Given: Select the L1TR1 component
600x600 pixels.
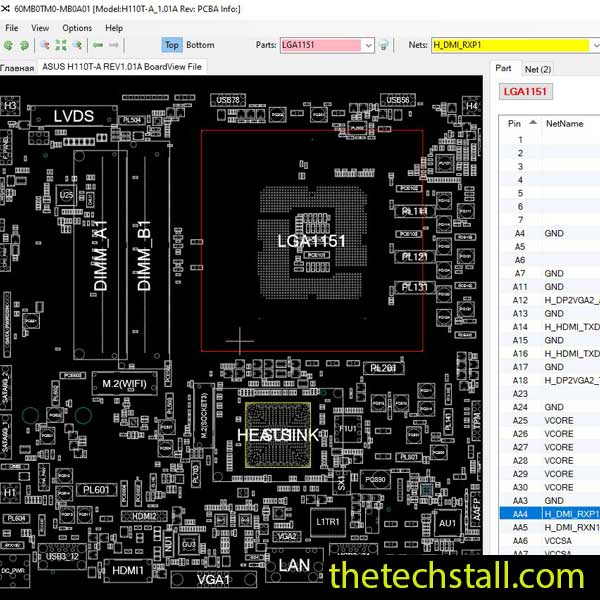Looking at the screenshot, I should [x=328, y=522].
